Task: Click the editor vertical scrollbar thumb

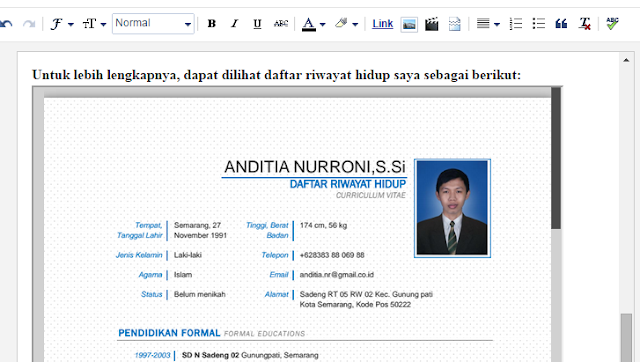Action: [626, 337]
